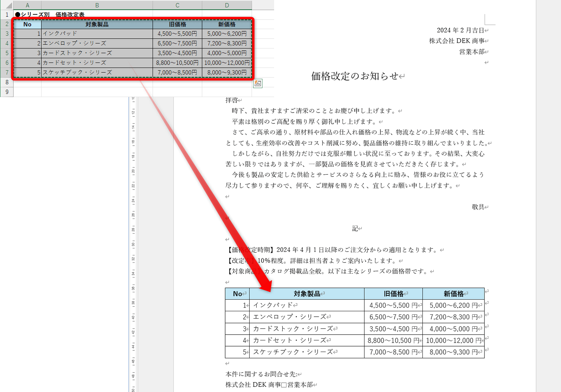Click the "3,500～4,500 円" cell in the Word table
The image size is (561, 392).
pos(393,329)
